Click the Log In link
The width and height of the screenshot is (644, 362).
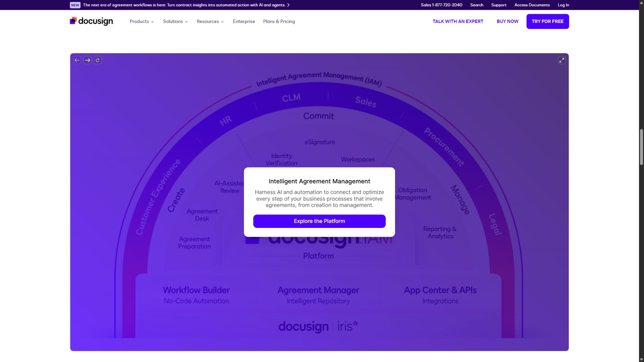[x=563, y=5]
